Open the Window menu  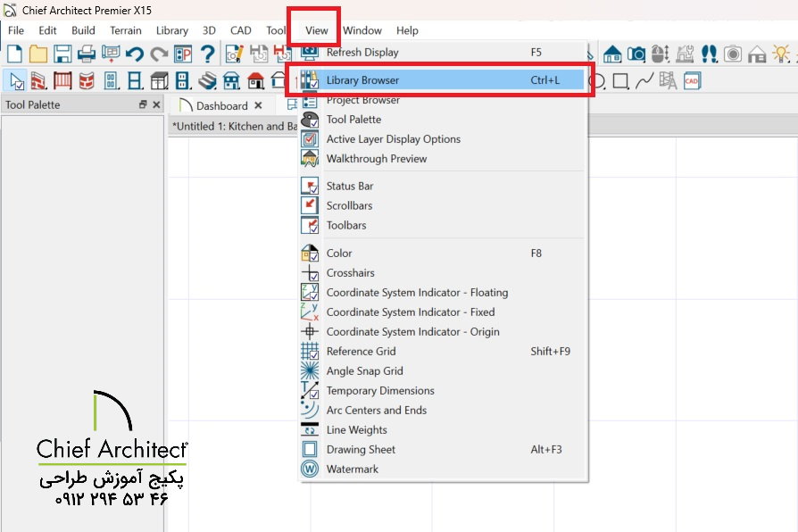coord(362,30)
